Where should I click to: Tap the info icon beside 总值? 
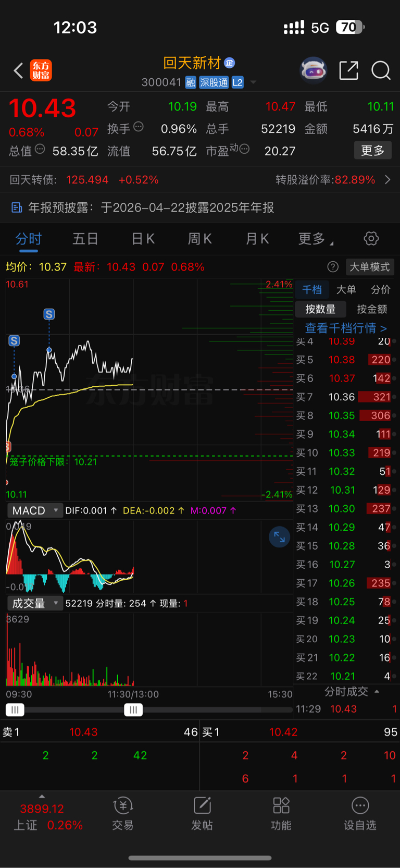tap(40, 150)
